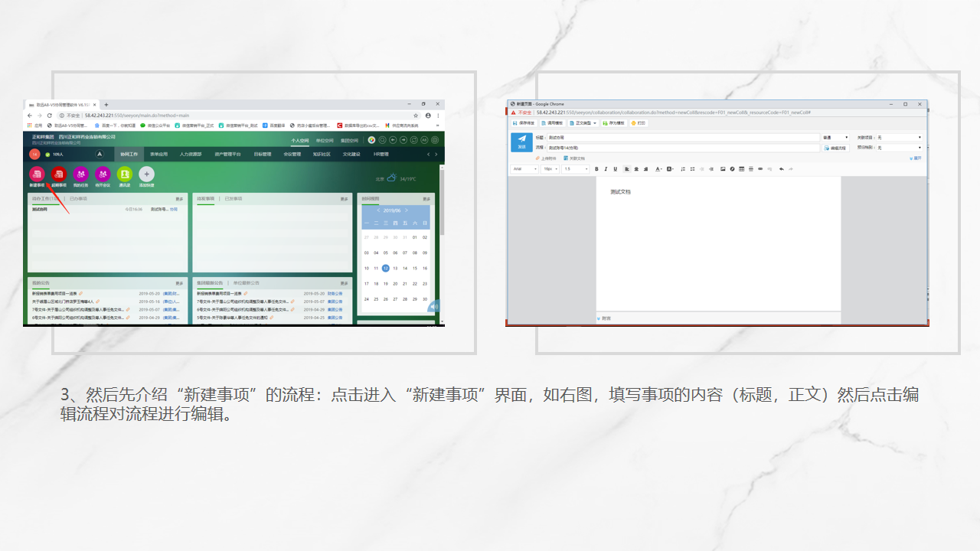Click the 附言 section at editor bottom
The height and width of the screenshot is (551, 980).
[606, 318]
